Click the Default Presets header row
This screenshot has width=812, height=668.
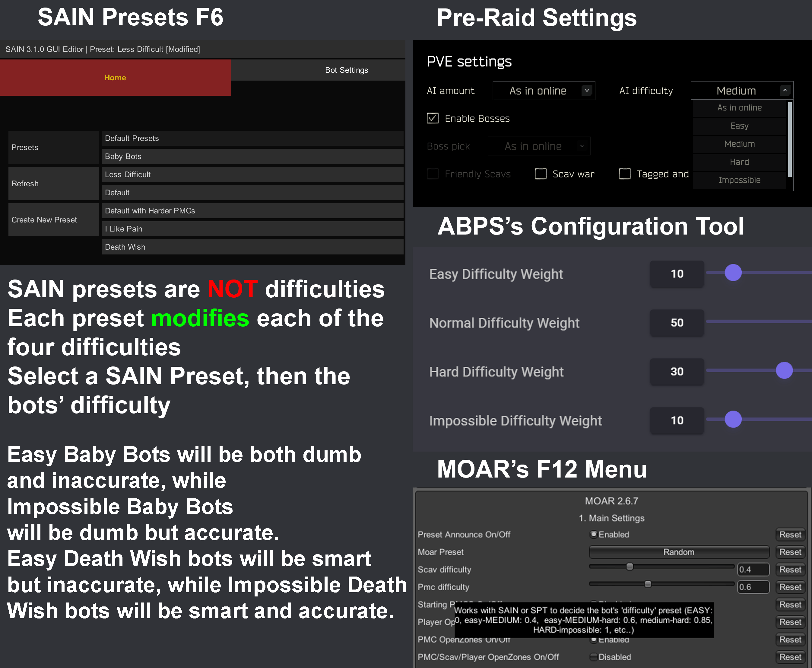pos(252,138)
